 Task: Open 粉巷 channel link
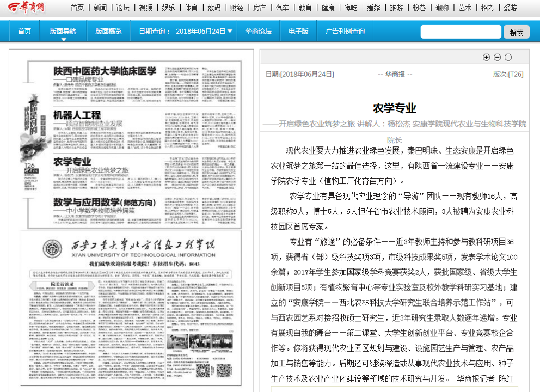point(419,8)
